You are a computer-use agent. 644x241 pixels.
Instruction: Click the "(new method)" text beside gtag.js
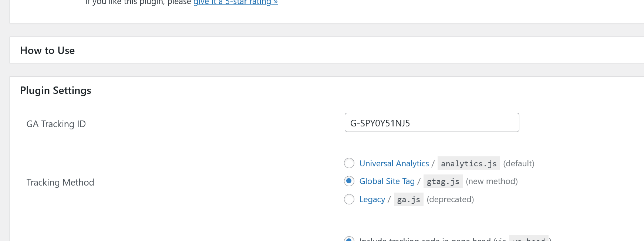(x=492, y=181)
